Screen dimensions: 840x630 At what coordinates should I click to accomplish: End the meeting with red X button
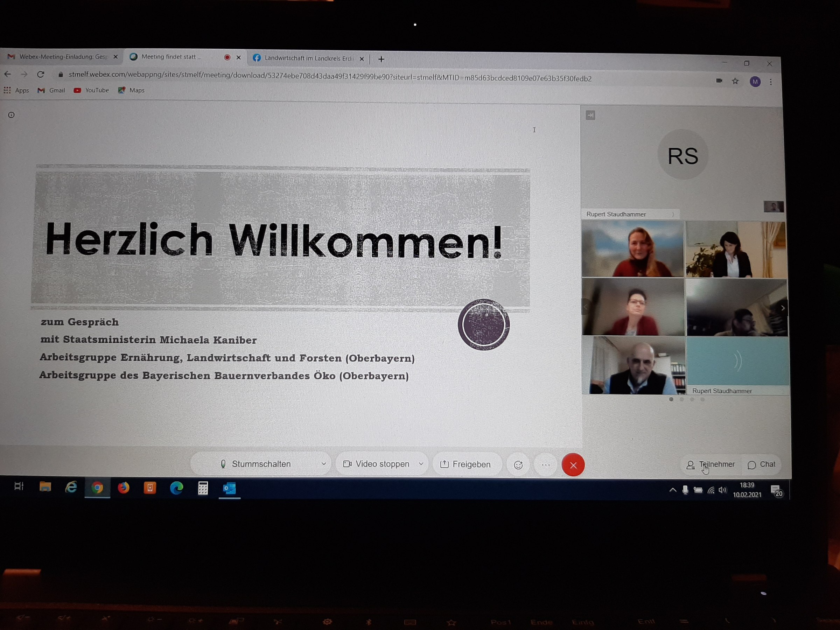pos(573,465)
